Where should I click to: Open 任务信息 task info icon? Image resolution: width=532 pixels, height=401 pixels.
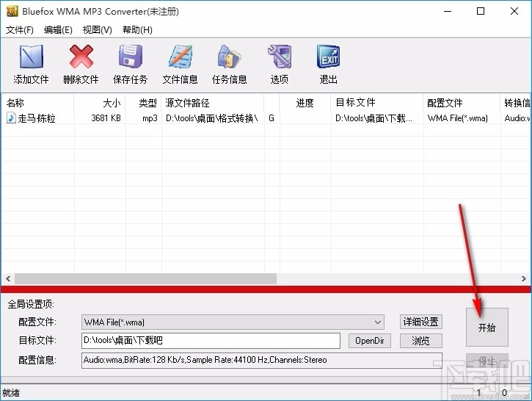coord(230,57)
